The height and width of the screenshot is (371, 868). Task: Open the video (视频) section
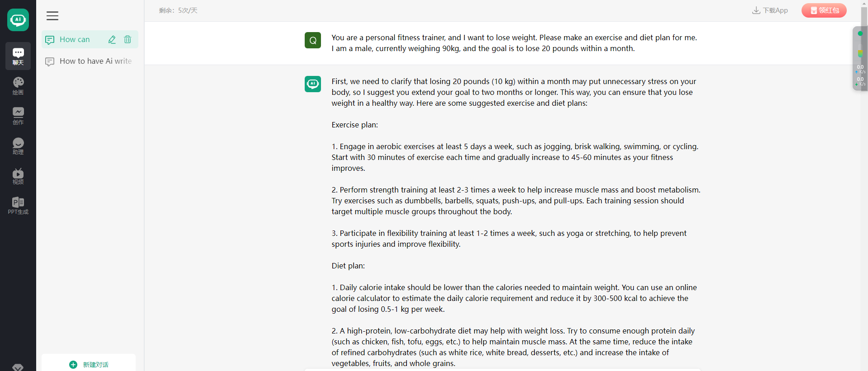pyautogui.click(x=18, y=176)
